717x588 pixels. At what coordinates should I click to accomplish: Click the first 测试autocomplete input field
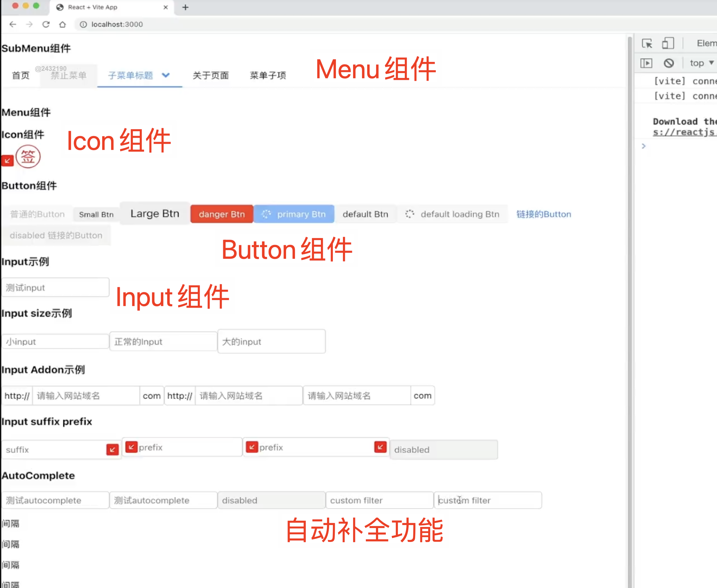(55, 500)
